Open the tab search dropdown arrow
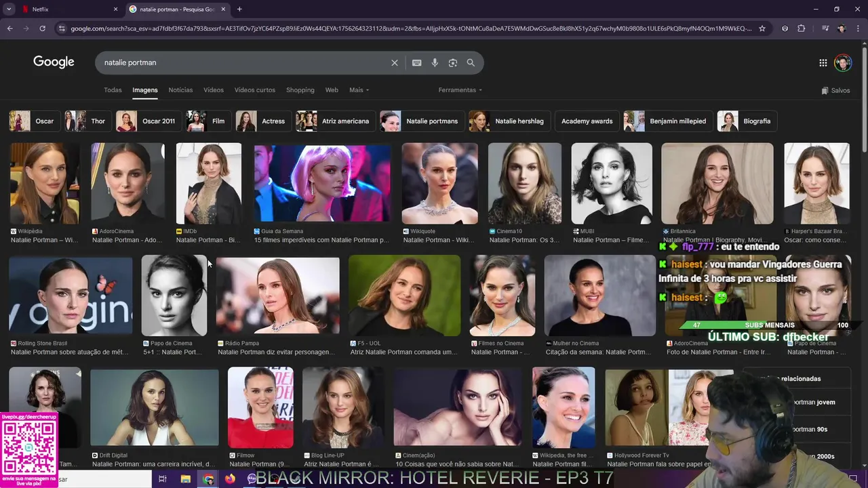This screenshot has width=868, height=488. [9, 9]
